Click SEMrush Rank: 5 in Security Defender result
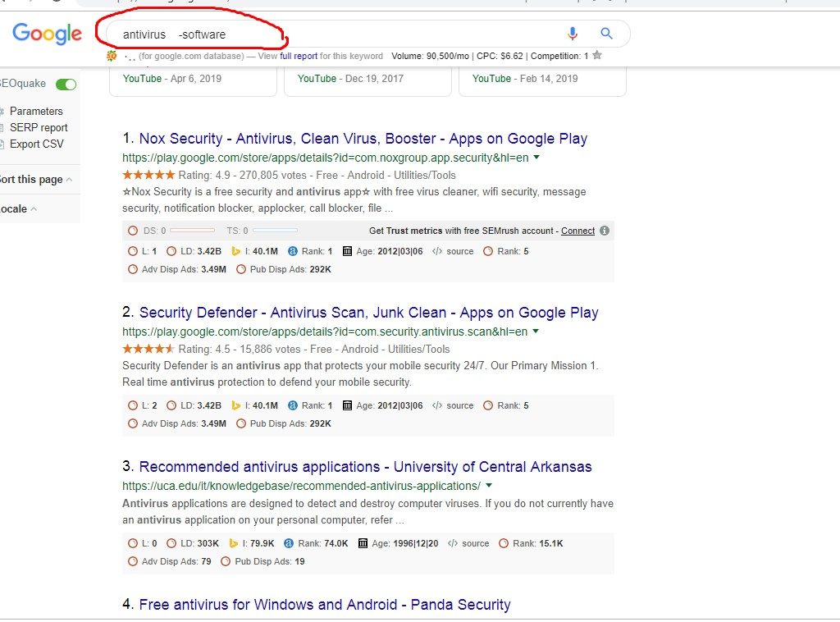 pos(505,405)
